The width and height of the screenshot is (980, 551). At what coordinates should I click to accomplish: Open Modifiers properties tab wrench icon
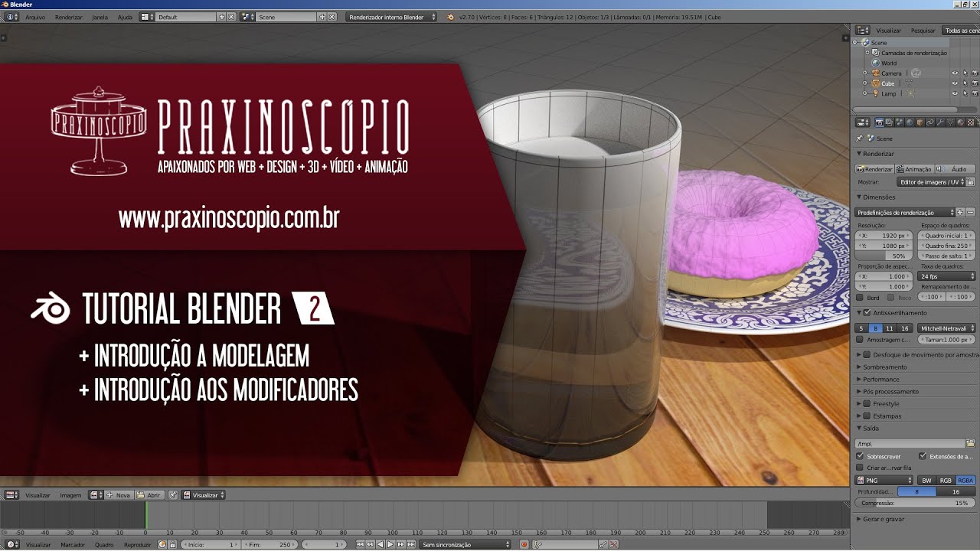(939, 122)
